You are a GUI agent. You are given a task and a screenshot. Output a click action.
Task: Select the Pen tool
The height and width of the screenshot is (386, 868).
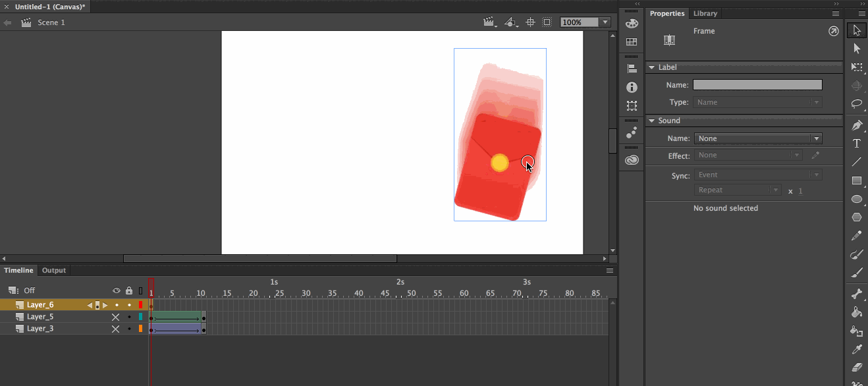[857, 125]
